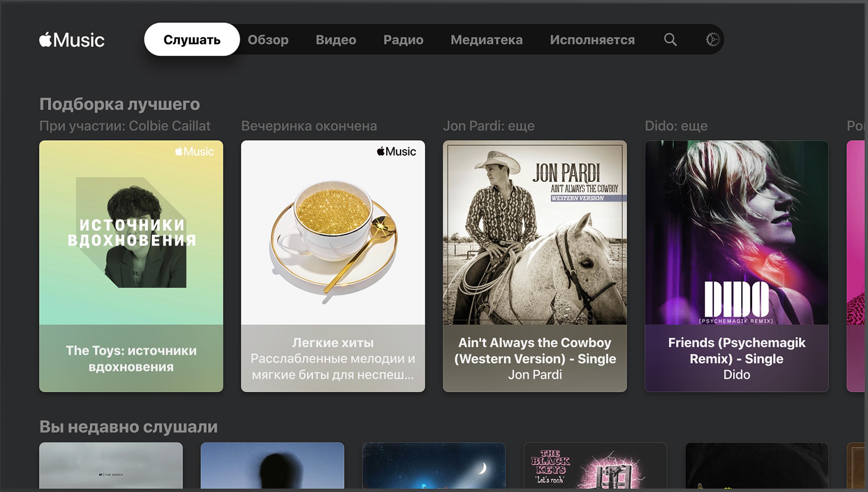Image resolution: width=868 pixels, height=492 pixels.
Task: Show the Исполняется tab
Action: click(x=592, y=40)
